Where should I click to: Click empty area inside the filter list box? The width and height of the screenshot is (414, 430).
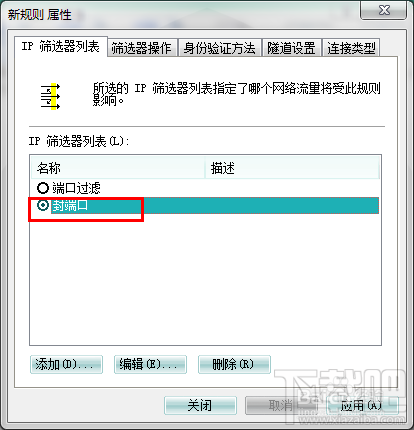click(205, 280)
